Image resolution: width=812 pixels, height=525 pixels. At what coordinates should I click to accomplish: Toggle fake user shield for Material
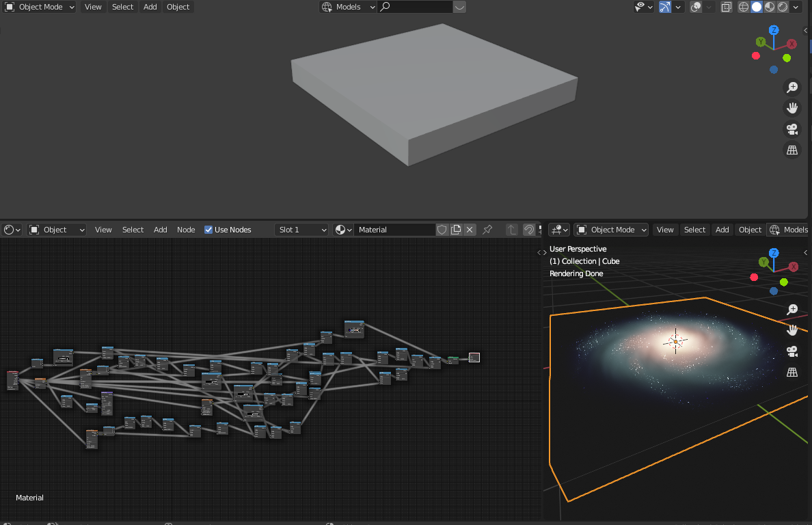[x=442, y=230]
